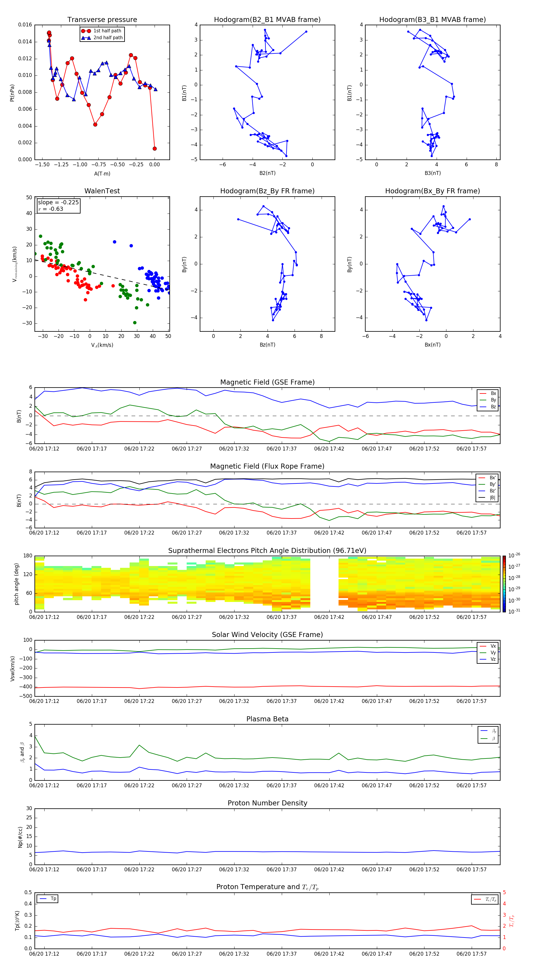Select the Vy entry in velocity legend
The width and height of the screenshot is (535, 980).
coord(488,653)
